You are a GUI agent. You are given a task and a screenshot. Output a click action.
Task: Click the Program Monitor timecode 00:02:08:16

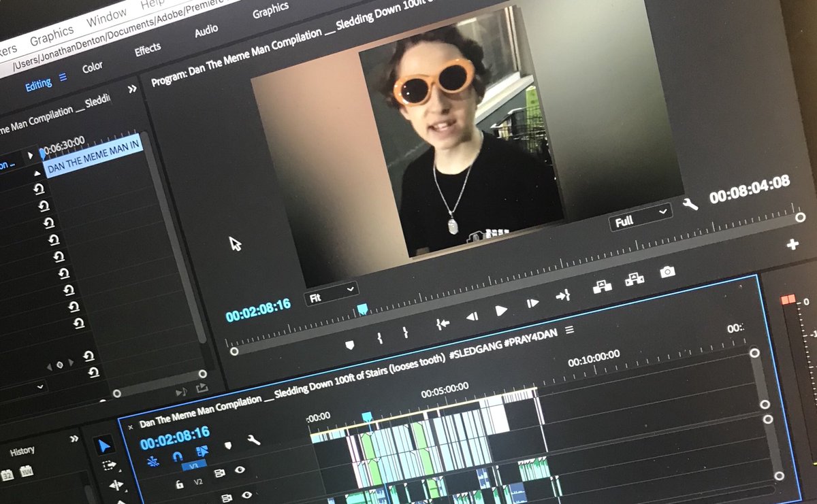(x=258, y=312)
